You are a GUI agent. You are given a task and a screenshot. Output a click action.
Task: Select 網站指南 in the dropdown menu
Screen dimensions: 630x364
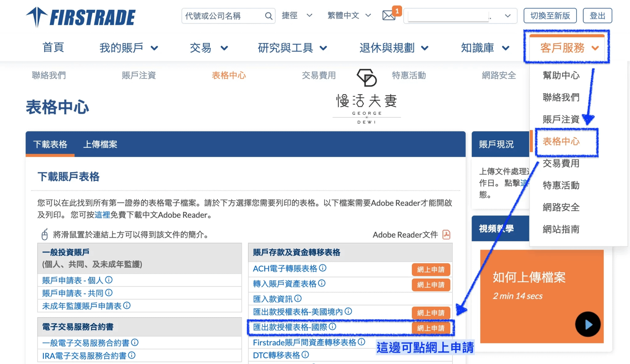[561, 229]
